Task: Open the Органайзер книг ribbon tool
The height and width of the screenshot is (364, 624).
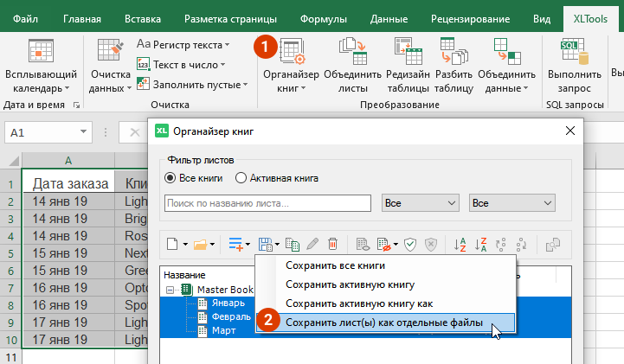Action: [x=292, y=54]
